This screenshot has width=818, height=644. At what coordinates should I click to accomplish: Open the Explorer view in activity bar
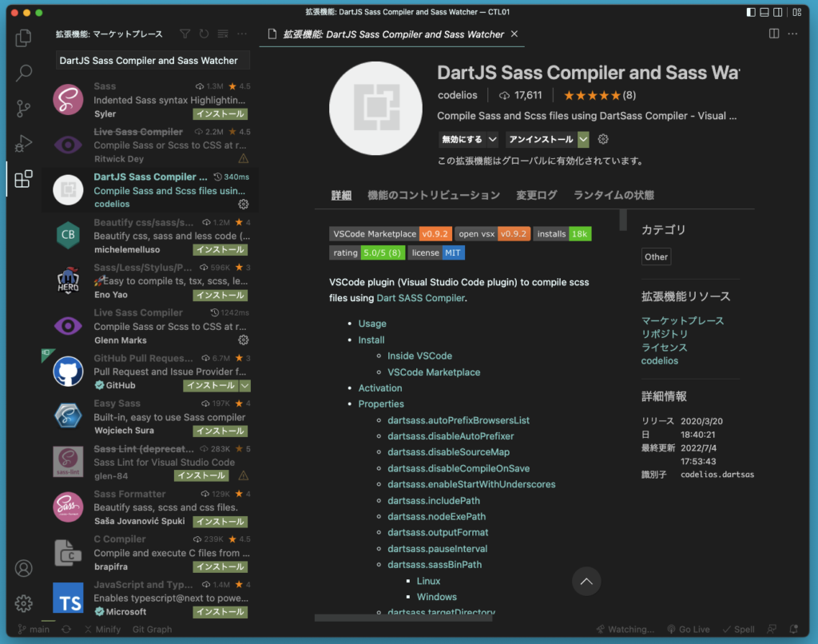click(23, 38)
